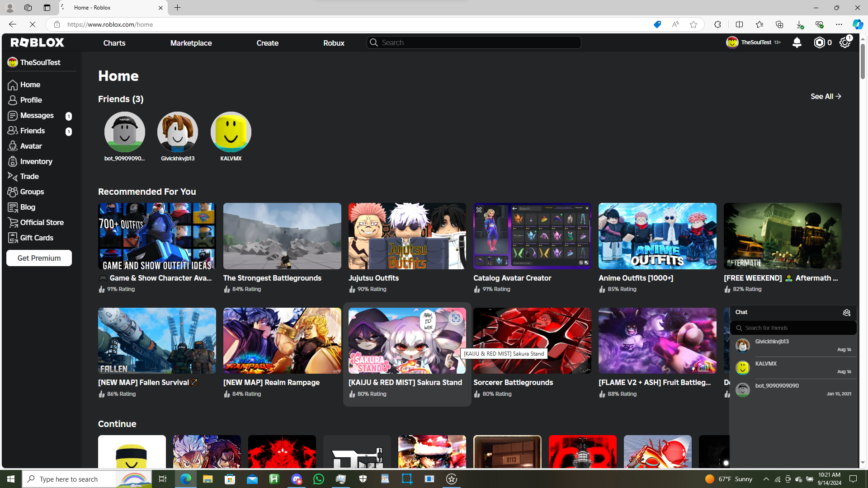Open Inventory in the left sidebar

point(36,161)
